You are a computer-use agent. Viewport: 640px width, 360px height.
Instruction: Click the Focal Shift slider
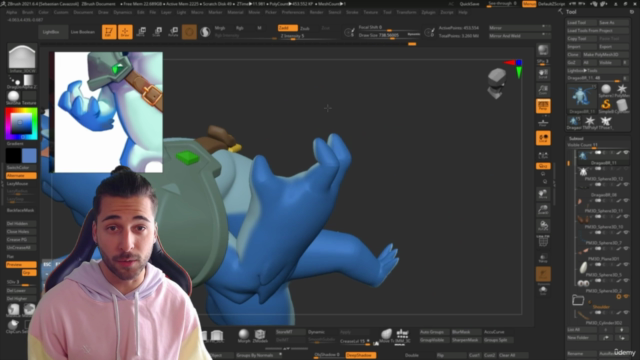[388, 27]
